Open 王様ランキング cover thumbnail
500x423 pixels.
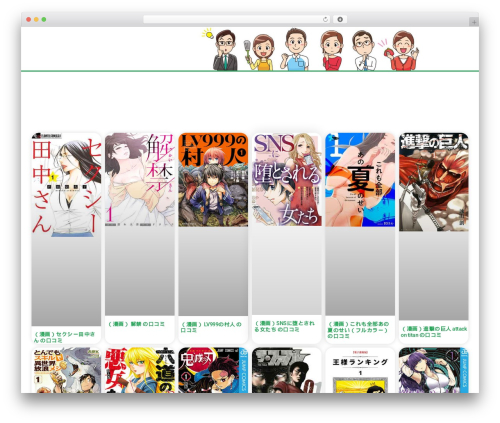coord(360,370)
